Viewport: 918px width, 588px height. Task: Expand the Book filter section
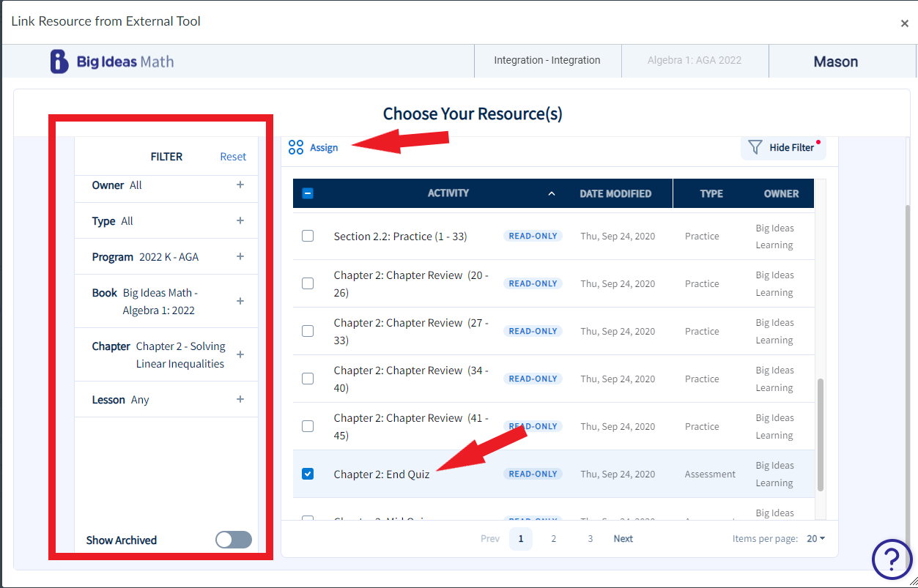(240, 302)
